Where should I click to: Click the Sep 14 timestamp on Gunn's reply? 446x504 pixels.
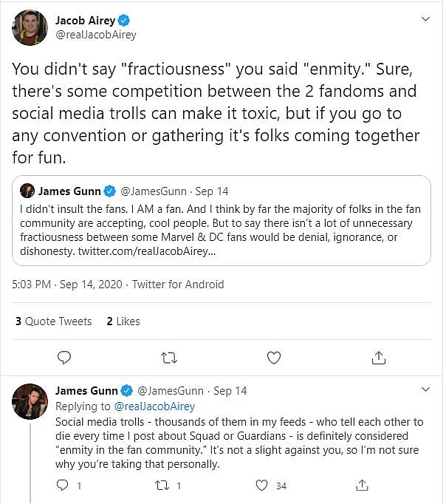pyautogui.click(x=230, y=391)
